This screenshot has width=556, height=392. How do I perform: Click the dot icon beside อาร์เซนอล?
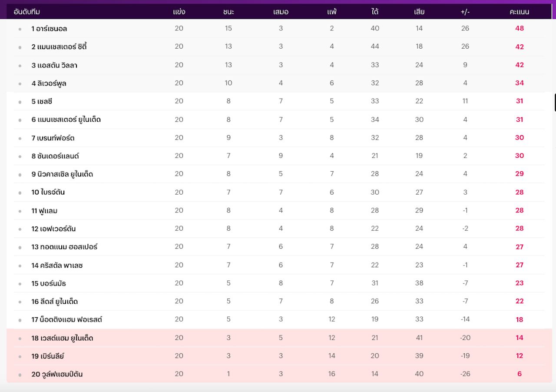(20, 30)
